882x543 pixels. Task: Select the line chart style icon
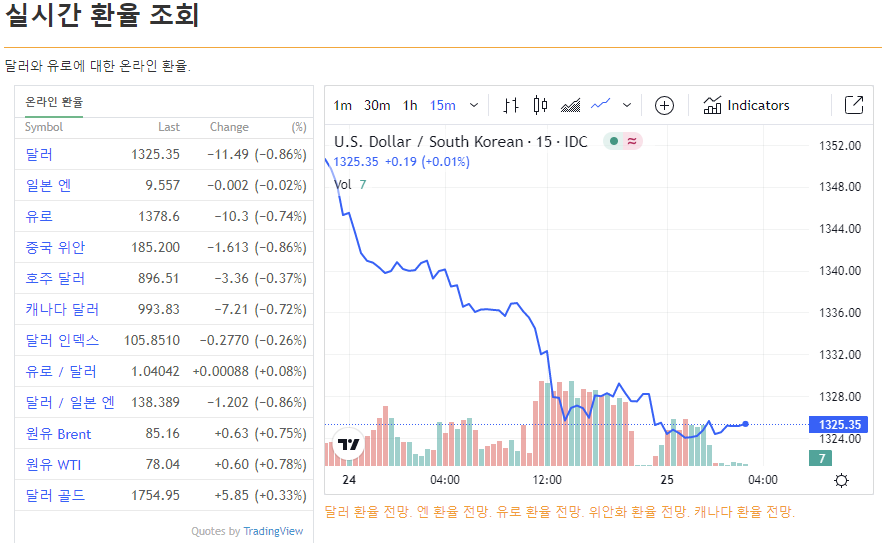coord(601,105)
